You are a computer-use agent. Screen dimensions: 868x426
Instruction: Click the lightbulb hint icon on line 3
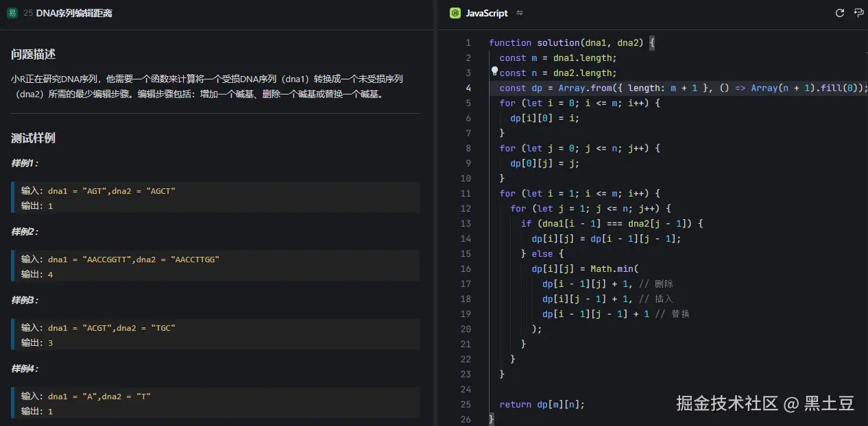pos(494,71)
